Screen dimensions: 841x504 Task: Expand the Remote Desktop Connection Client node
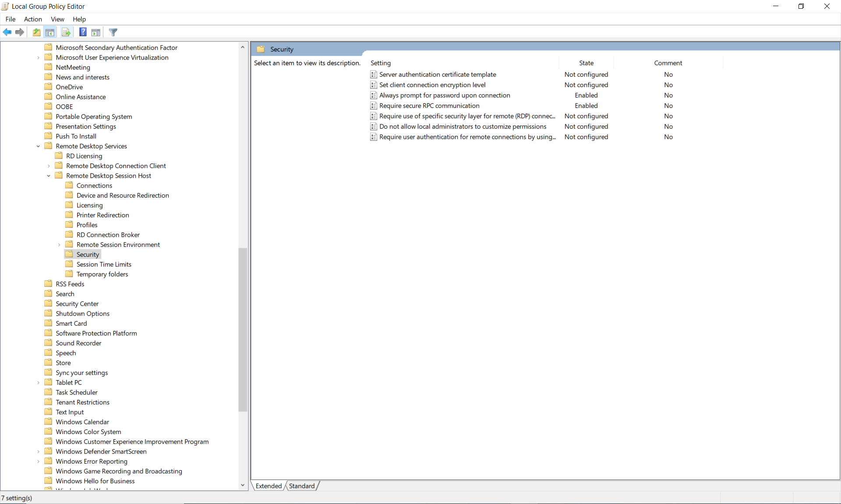coord(49,166)
